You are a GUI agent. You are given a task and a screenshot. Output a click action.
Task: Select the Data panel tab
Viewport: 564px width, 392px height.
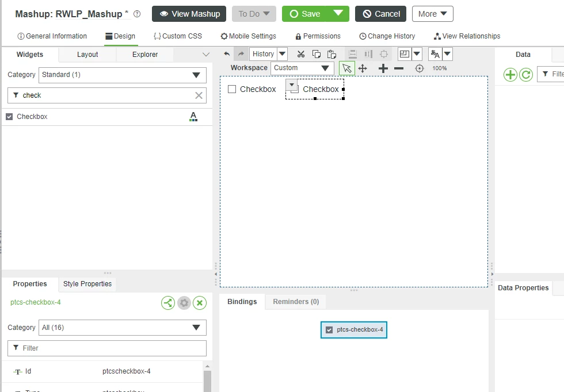click(x=523, y=55)
